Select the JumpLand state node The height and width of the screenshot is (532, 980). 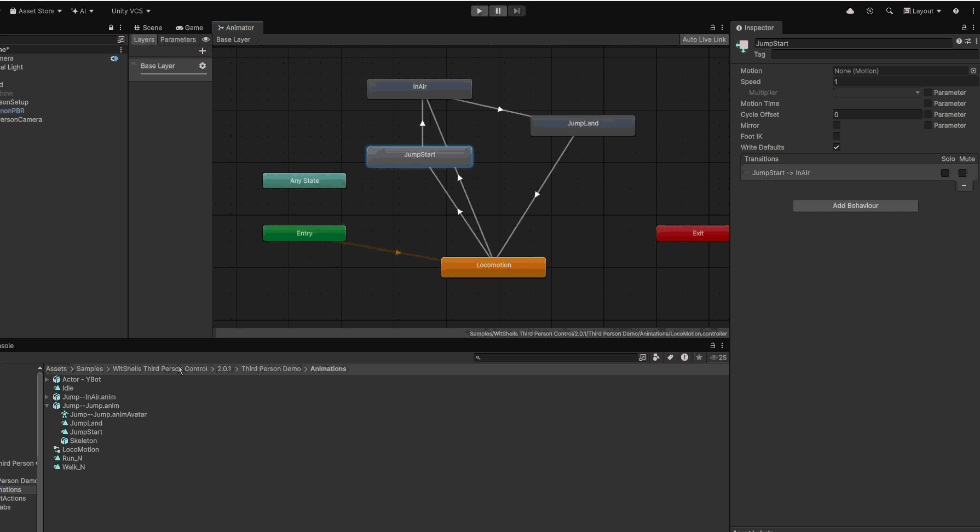(x=583, y=125)
